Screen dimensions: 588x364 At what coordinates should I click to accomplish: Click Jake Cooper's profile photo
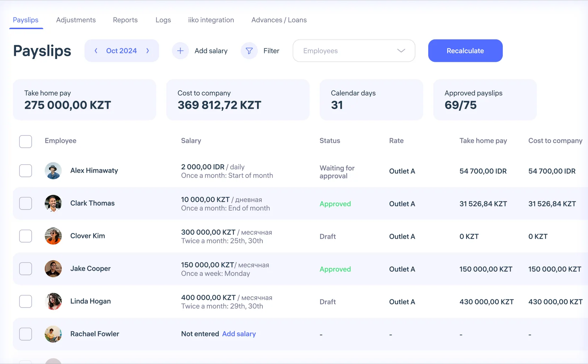(x=53, y=269)
